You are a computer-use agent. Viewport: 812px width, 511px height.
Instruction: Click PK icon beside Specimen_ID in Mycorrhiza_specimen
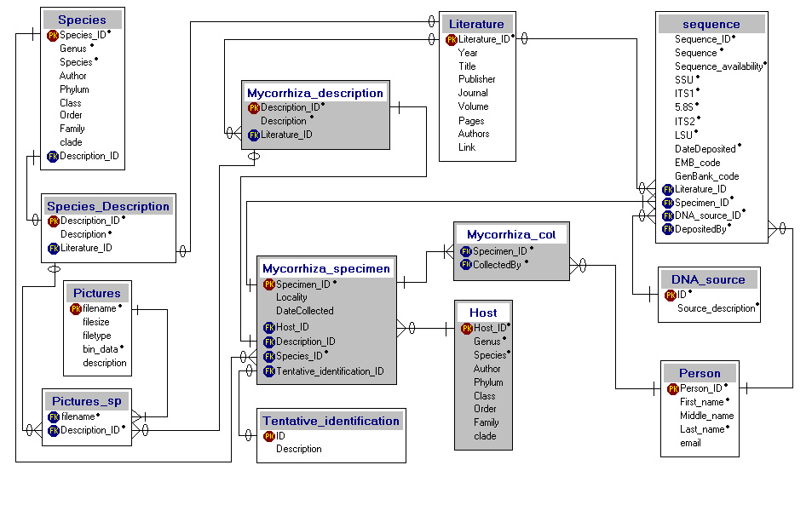point(268,284)
